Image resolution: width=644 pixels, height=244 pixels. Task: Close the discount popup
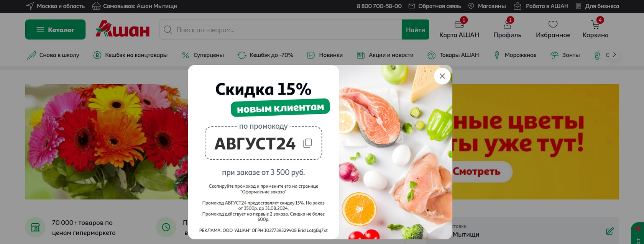pyautogui.click(x=442, y=76)
